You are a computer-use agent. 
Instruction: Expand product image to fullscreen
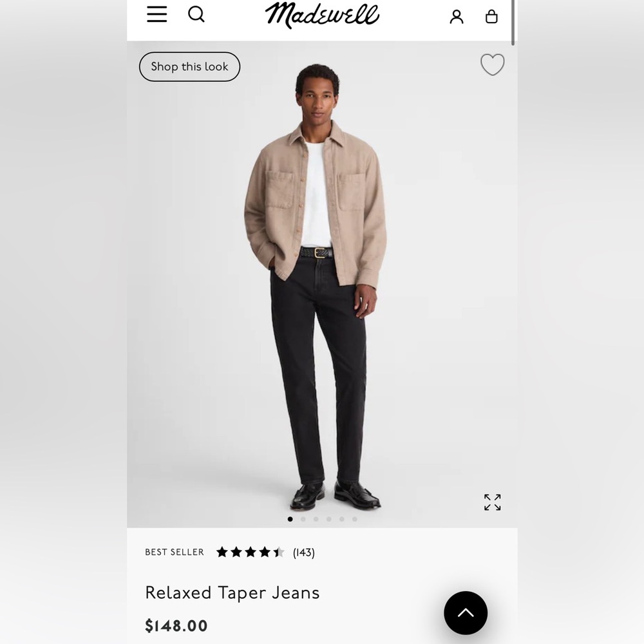coord(493,502)
